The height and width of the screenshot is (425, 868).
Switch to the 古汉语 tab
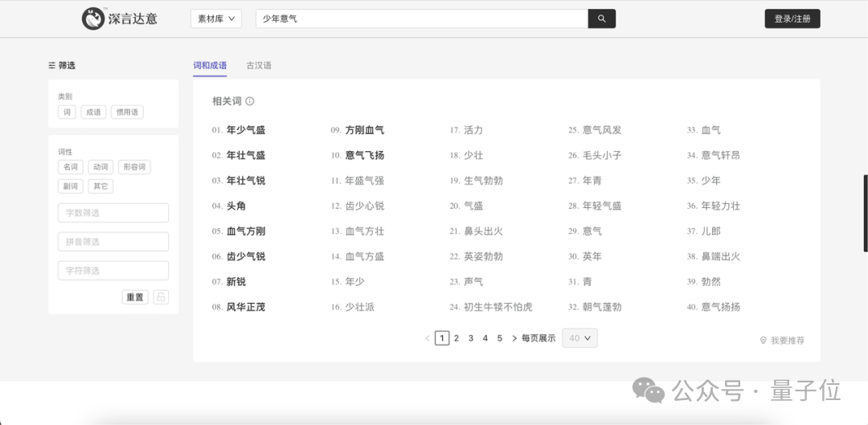coord(259,65)
